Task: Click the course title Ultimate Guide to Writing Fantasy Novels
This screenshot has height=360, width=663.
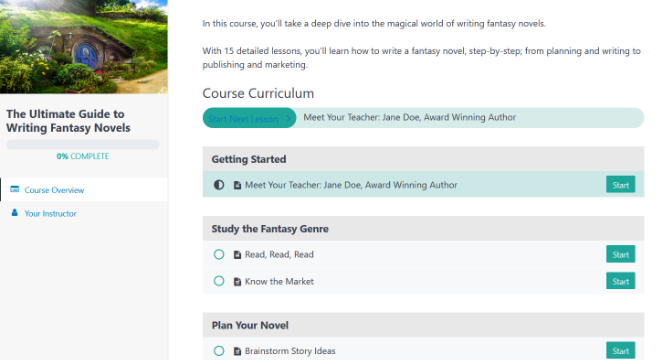Action: click(68, 121)
